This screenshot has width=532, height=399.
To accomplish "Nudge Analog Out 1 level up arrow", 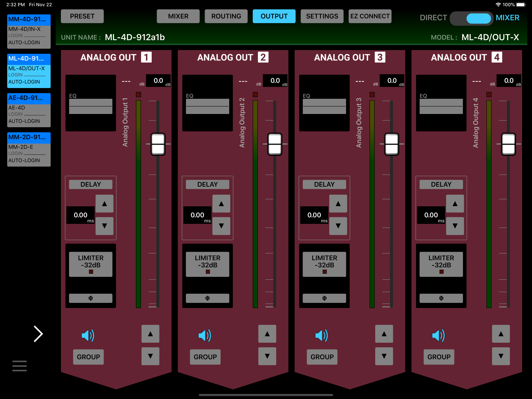I will (x=150, y=334).
